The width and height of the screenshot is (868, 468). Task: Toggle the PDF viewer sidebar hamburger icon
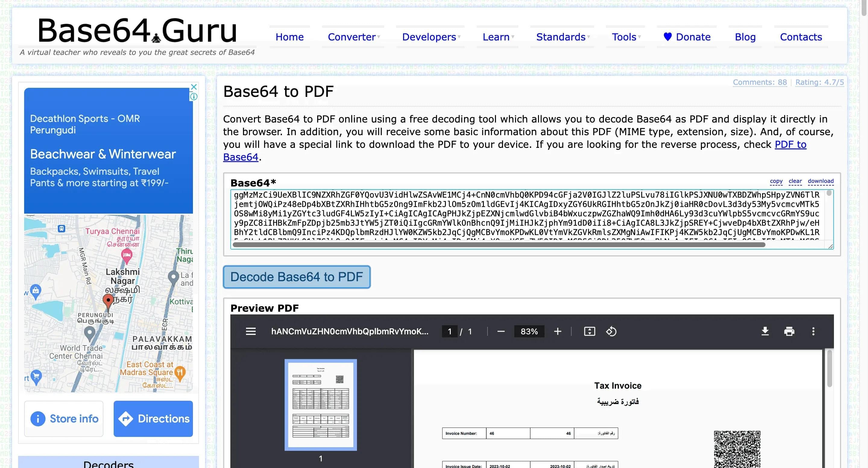[250, 331]
